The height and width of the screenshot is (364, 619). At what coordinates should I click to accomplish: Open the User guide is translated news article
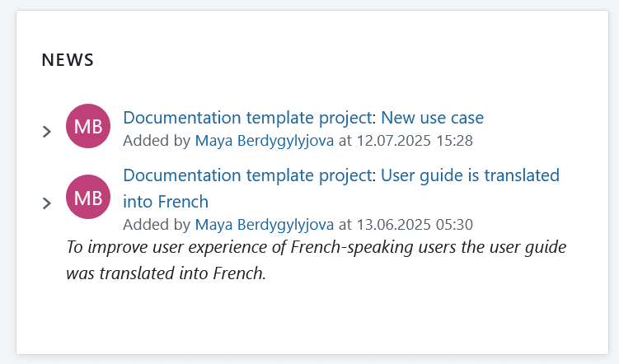click(x=470, y=175)
